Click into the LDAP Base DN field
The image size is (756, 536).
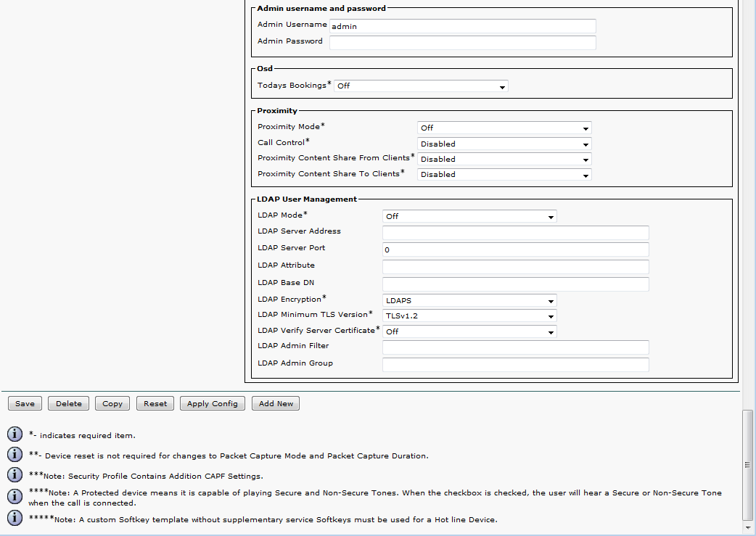click(x=515, y=284)
